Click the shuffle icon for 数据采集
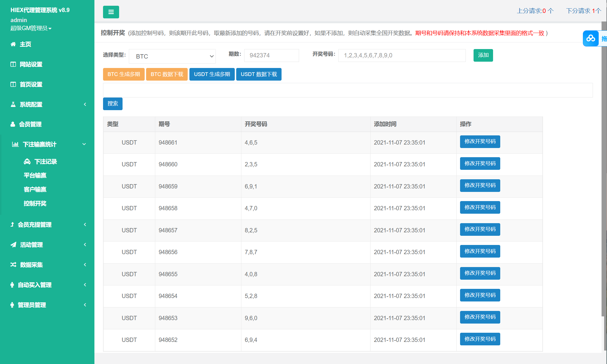 coord(13,265)
